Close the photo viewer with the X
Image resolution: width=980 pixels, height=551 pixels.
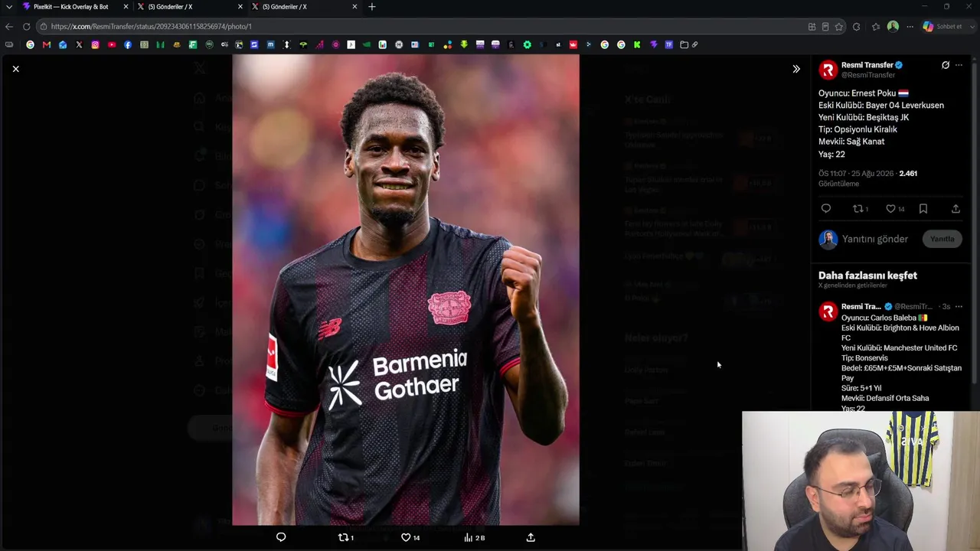coord(15,69)
